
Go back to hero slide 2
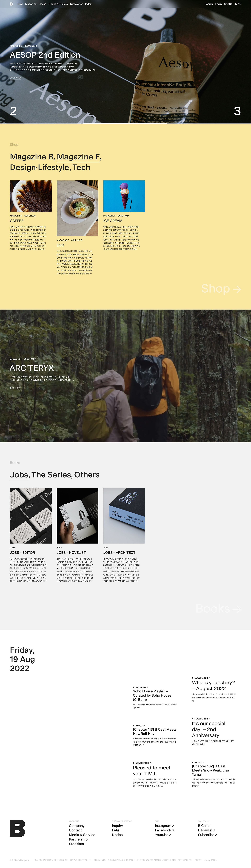[13, 111]
